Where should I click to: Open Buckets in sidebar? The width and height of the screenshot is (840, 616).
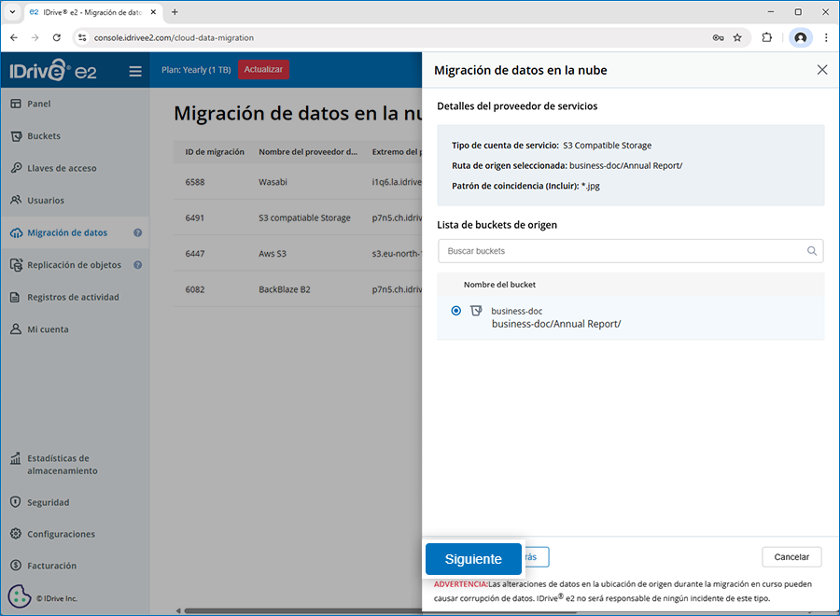[44, 136]
